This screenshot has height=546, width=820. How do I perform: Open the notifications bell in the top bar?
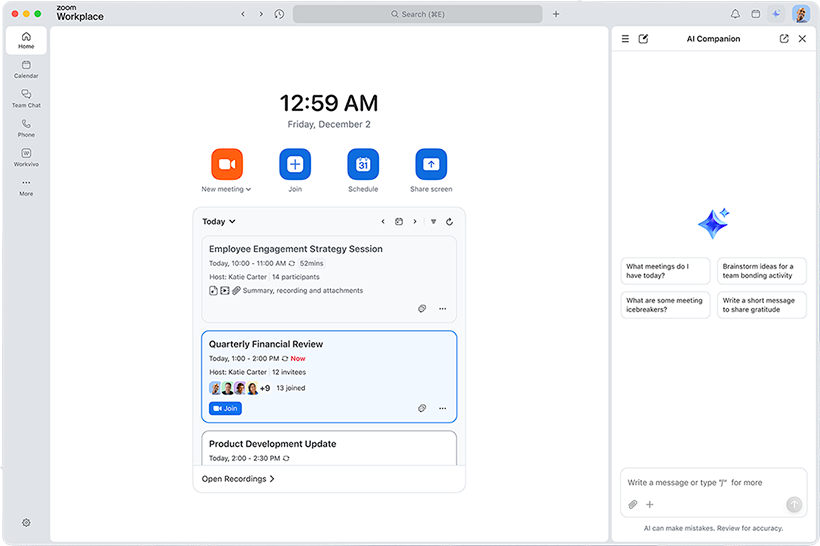click(735, 14)
